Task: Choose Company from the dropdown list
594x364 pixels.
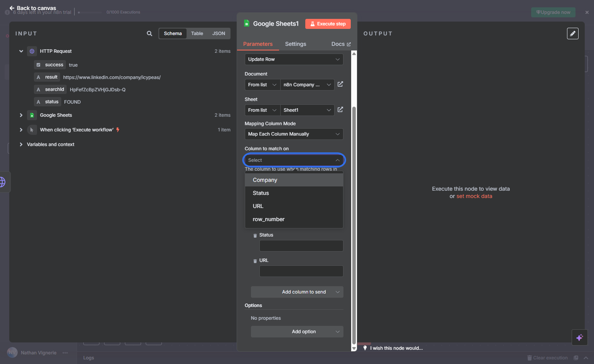Action: click(x=294, y=180)
